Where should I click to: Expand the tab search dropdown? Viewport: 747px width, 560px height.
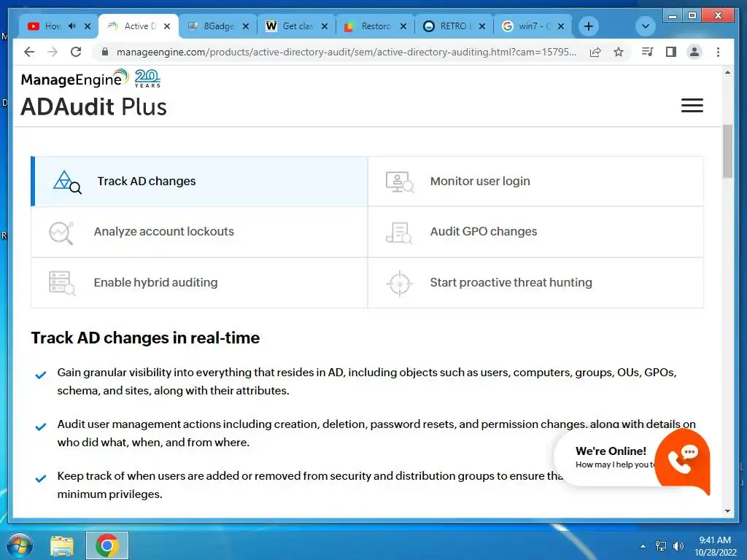click(x=646, y=26)
